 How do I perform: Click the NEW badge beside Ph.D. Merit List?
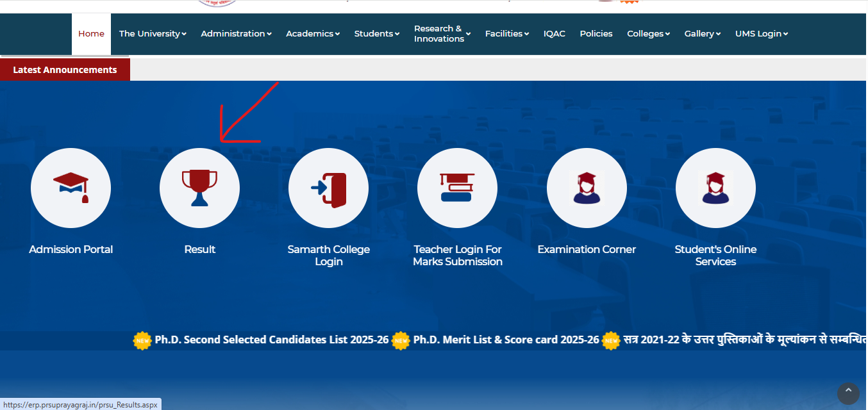pyautogui.click(x=400, y=340)
